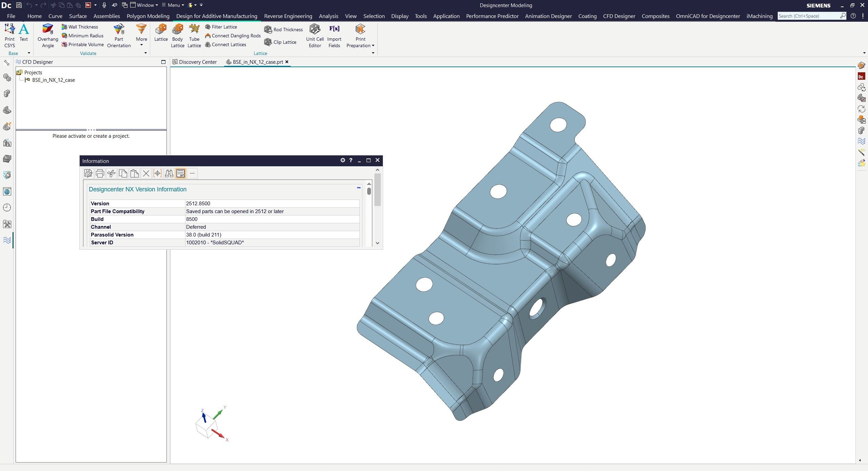868x471 pixels.
Task: Open the Menu dropdown in title bar
Action: pyautogui.click(x=173, y=5)
